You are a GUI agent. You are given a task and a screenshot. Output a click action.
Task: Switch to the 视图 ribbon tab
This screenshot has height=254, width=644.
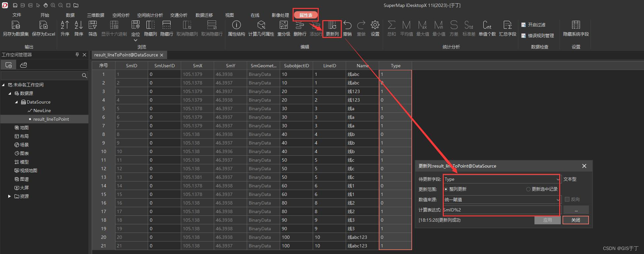[x=230, y=15]
